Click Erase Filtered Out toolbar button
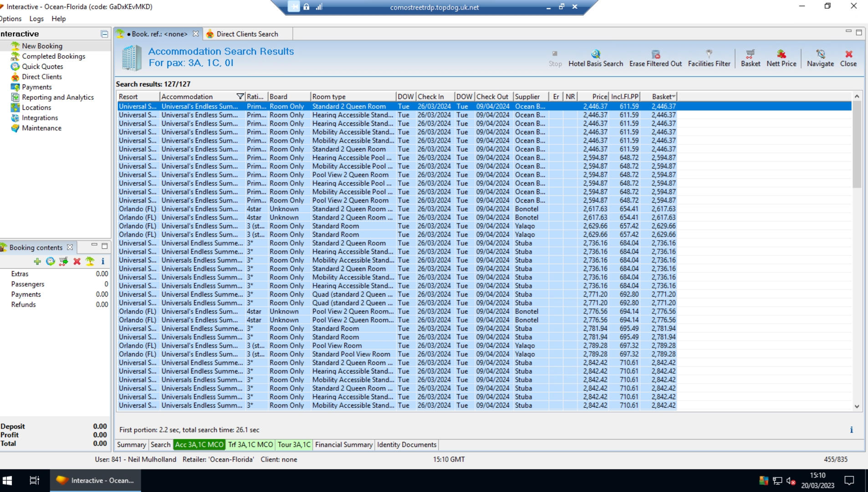868x492 pixels. 655,58
